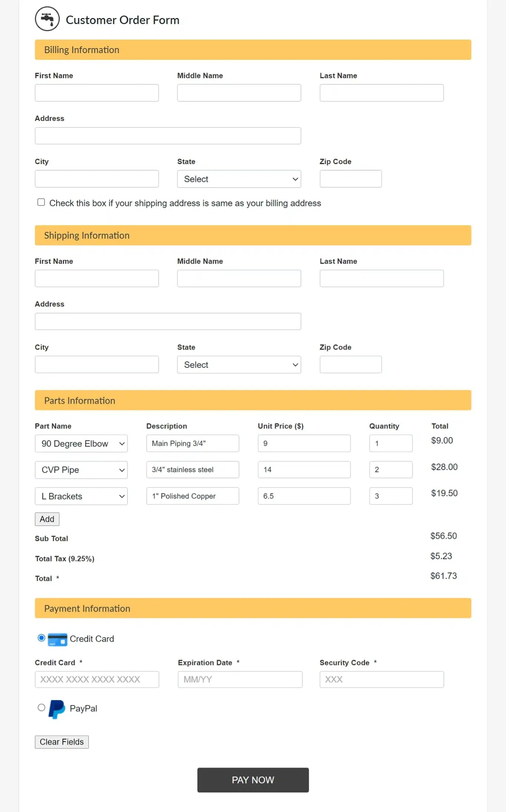Choose the PayPal payment option
506x812 pixels.
point(41,708)
